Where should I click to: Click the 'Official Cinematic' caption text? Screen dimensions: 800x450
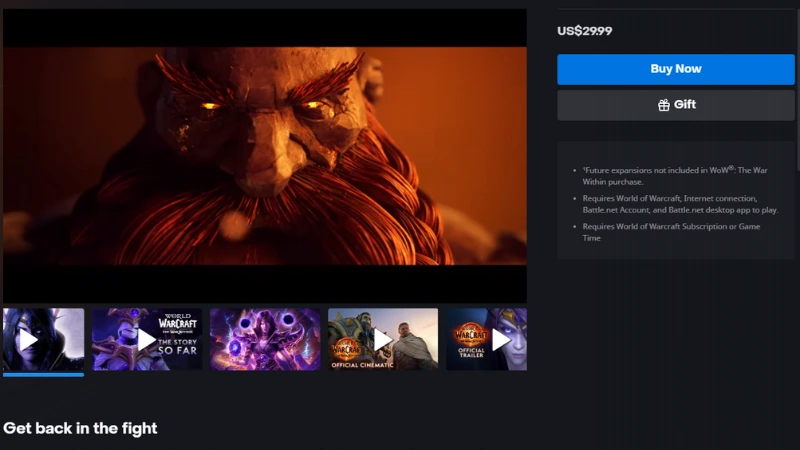click(x=360, y=365)
